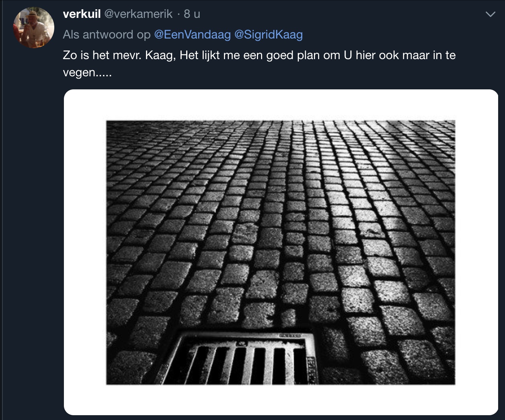Open the @verkamerik handle
505x420 pixels.
[x=138, y=14]
